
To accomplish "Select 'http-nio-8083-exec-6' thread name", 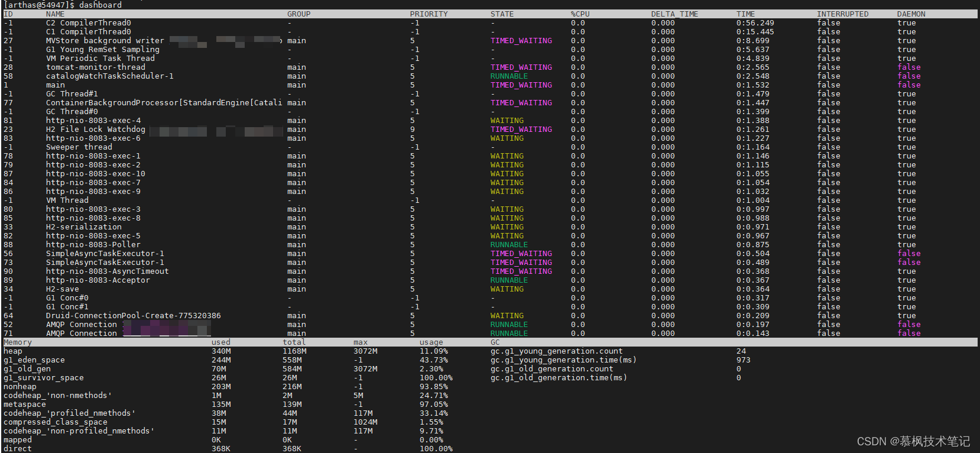I will point(93,138).
